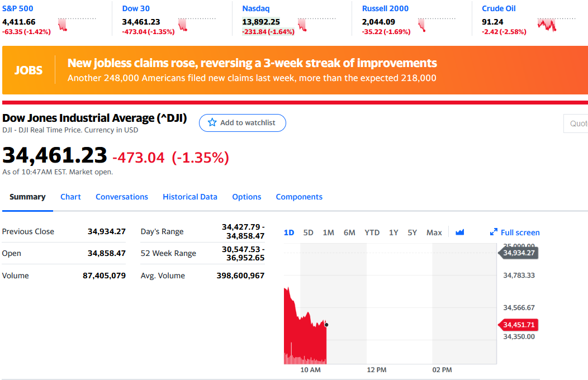This screenshot has height=380, width=588.
Task: Select the Summary tab
Action: pyautogui.click(x=27, y=197)
